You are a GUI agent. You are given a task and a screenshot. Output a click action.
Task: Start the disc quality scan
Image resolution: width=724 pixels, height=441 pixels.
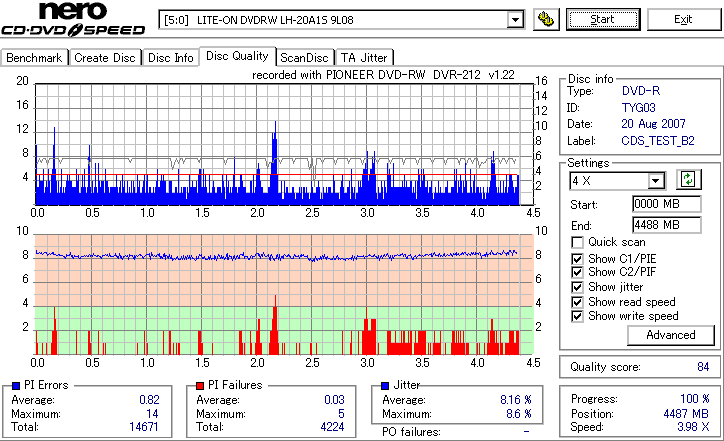603,19
